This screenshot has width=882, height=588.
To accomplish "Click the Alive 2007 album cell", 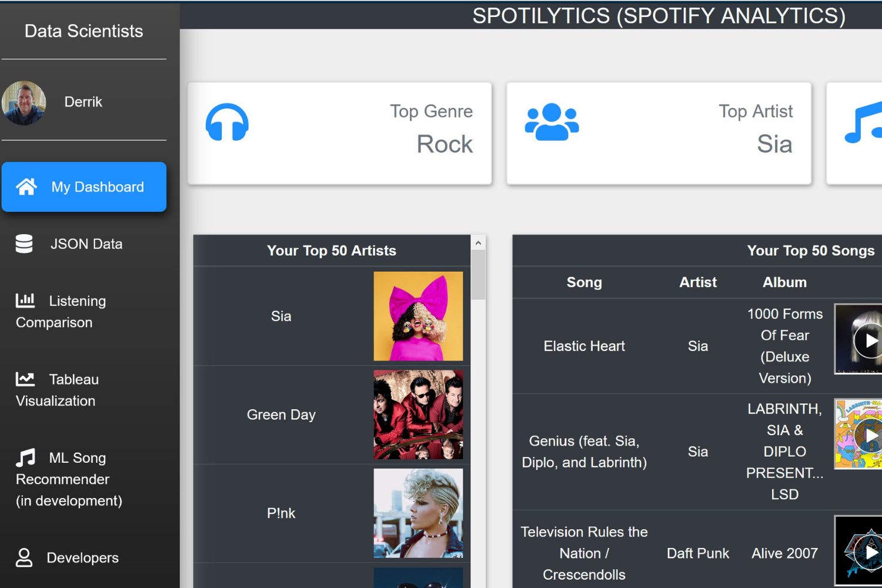I will (x=784, y=553).
